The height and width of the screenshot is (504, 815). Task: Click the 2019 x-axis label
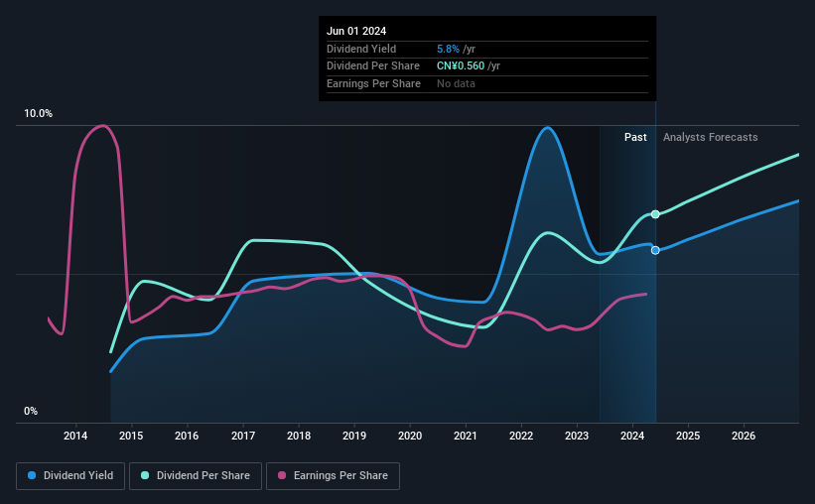(354, 436)
